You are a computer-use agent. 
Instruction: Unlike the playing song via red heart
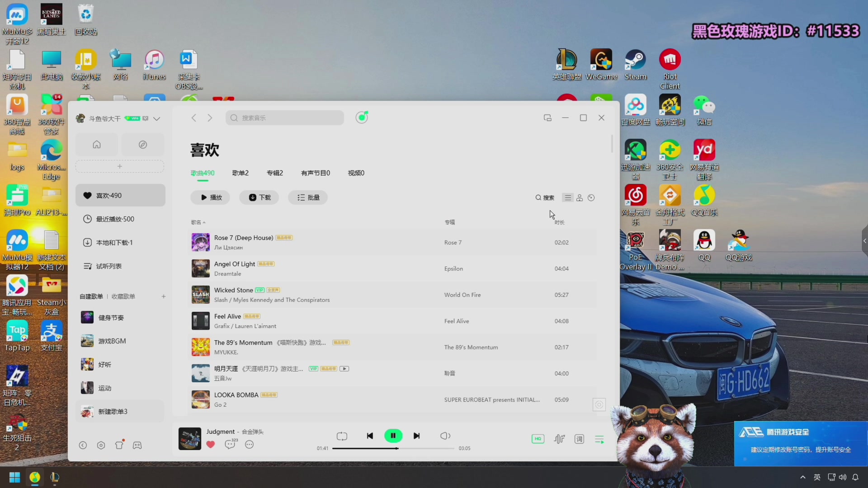[x=211, y=445]
